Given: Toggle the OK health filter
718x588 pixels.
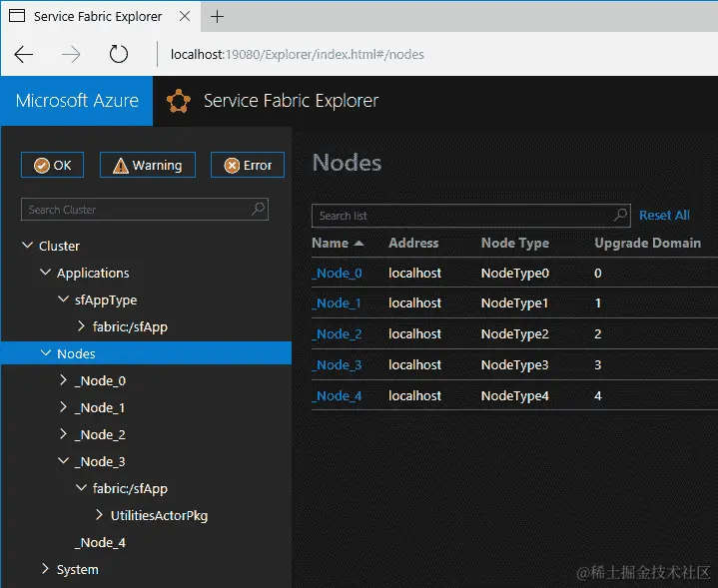Looking at the screenshot, I should point(52,165).
